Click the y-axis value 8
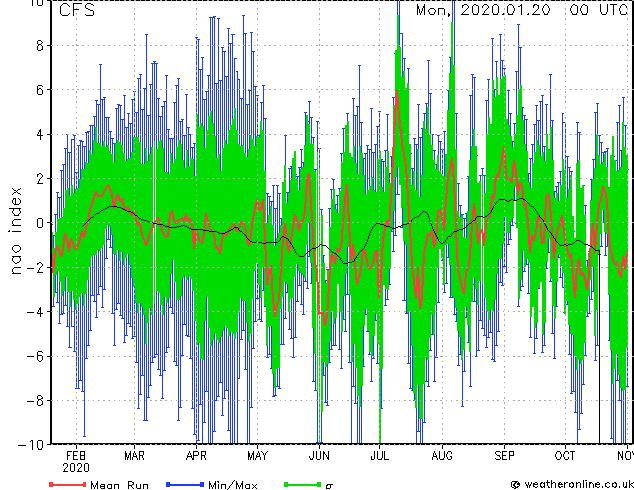Image resolution: width=634 pixels, height=490 pixels. click(40, 46)
